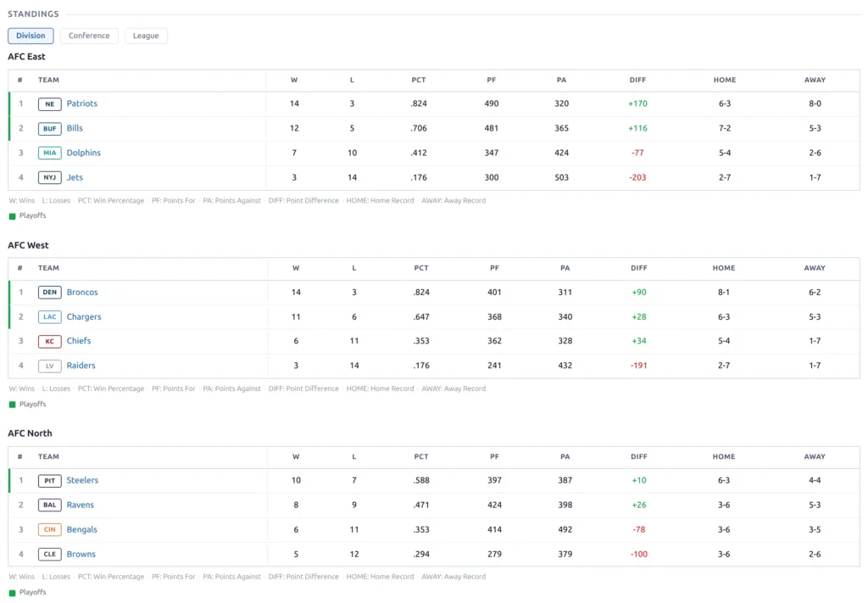This screenshot has width=868, height=603.
Task: Click the Playoffs legend under AFC North
Action: pyautogui.click(x=28, y=593)
